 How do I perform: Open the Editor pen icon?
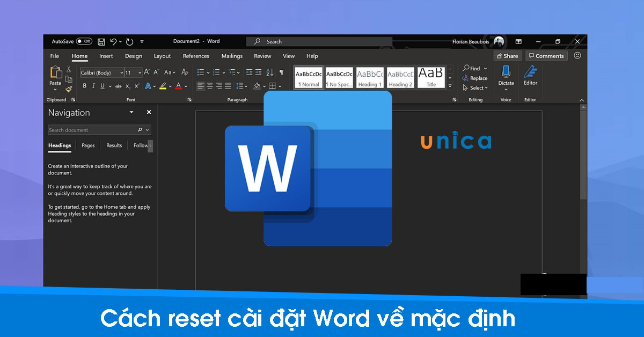(530, 72)
